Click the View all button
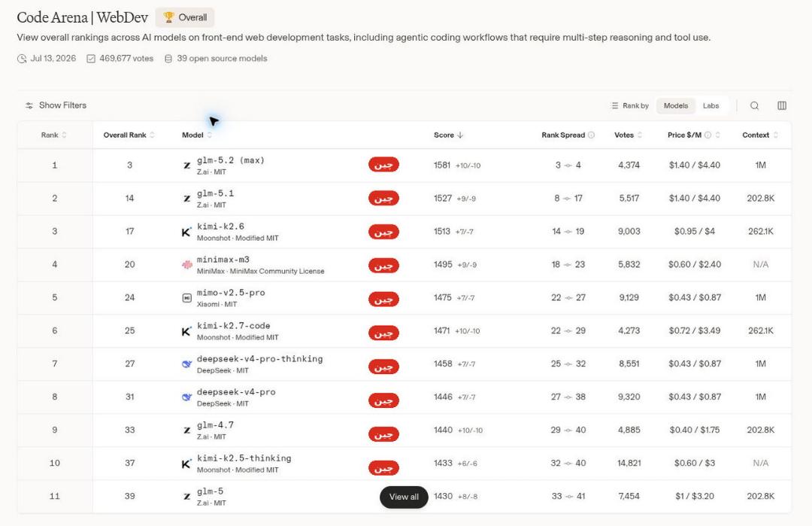Image resolution: width=812 pixels, height=526 pixels. [404, 497]
